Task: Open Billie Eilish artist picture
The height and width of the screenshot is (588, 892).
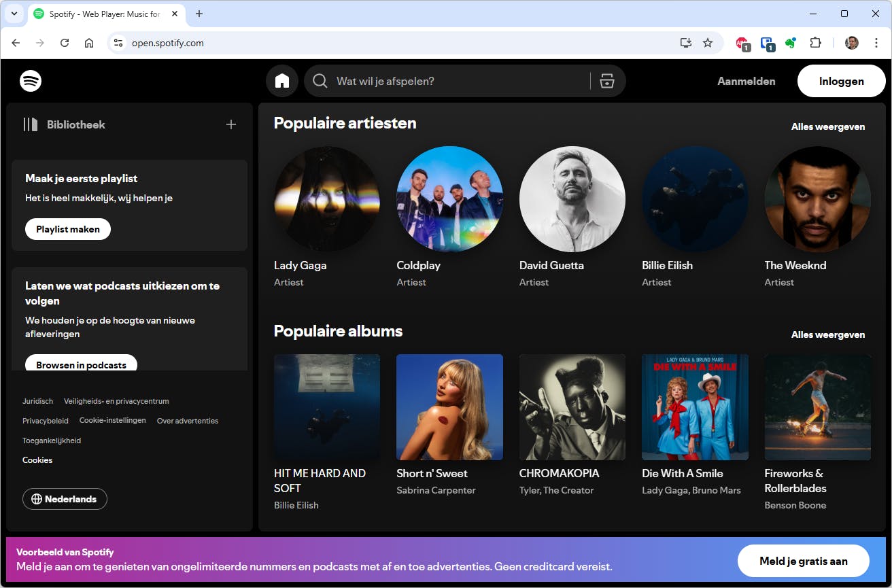Action: [695, 199]
